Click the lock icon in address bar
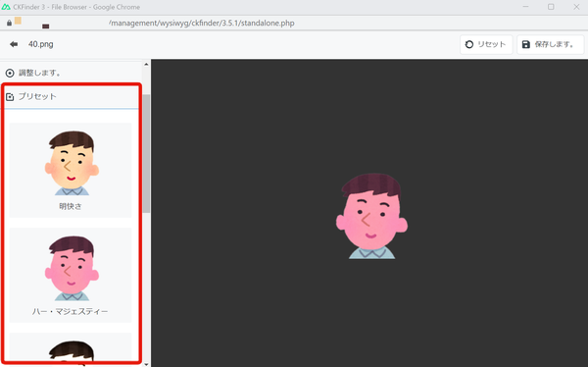 9,23
